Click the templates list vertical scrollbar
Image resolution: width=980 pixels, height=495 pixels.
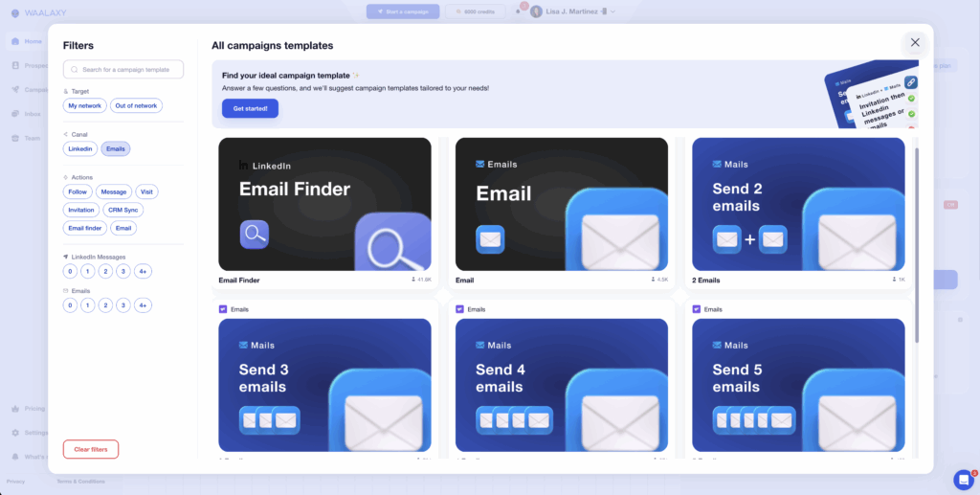pos(917,245)
